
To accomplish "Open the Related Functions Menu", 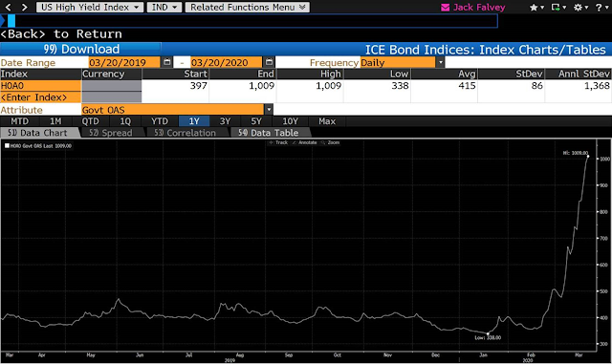I will click(248, 7).
